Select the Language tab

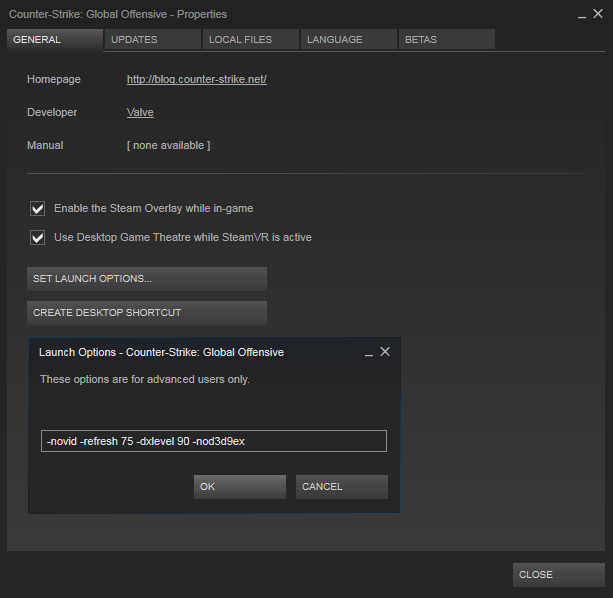click(x=349, y=39)
